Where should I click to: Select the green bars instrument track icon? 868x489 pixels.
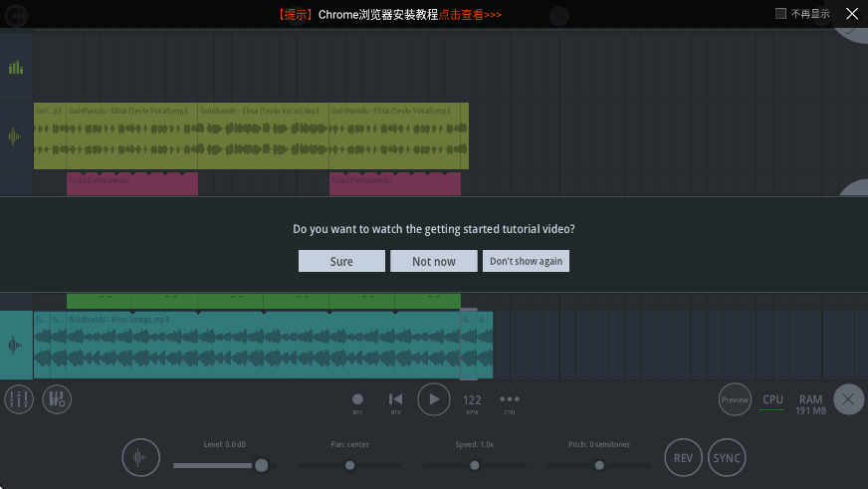point(16,67)
